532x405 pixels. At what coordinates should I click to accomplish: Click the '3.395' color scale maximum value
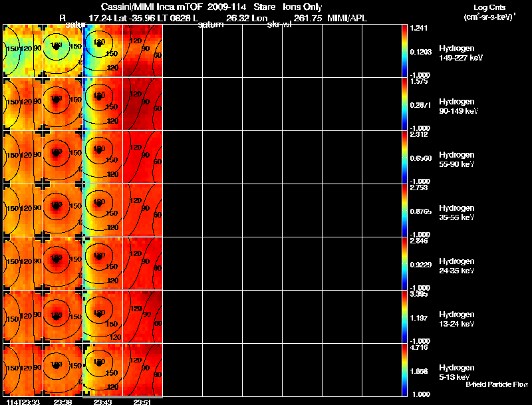click(419, 294)
